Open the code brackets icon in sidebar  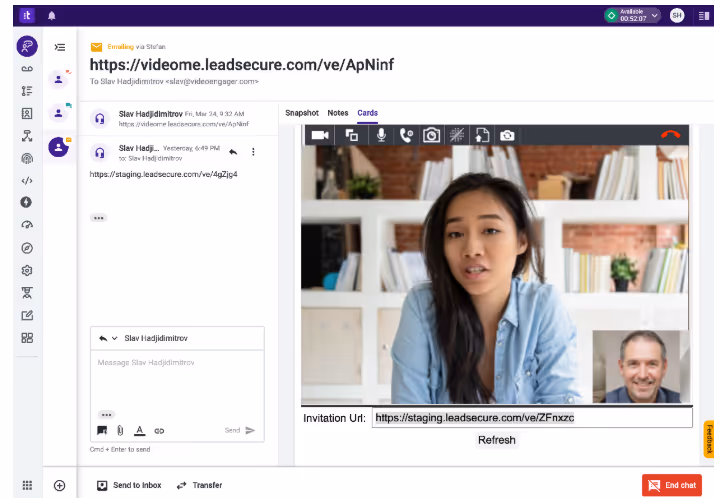coord(27,181)
